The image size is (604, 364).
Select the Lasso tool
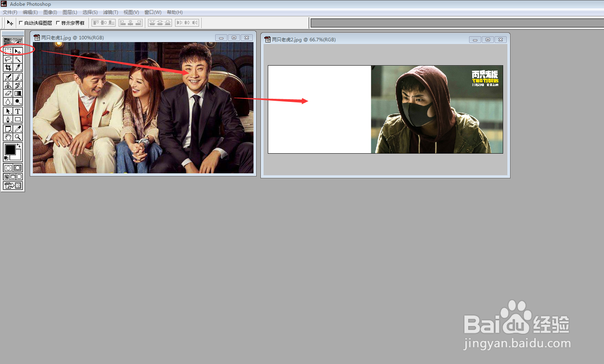coord(8,59)
